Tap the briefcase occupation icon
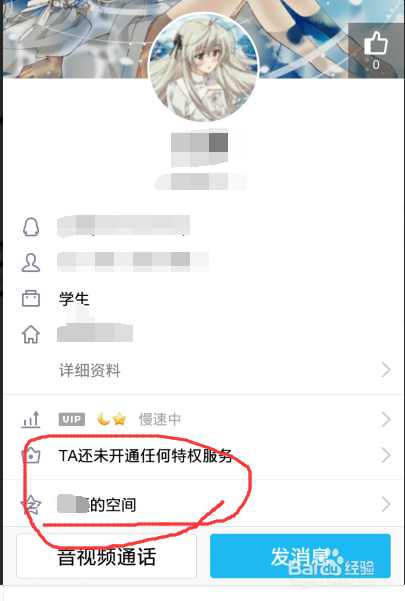The width and height of the screenshot is (405, 601). coord(31,298)
